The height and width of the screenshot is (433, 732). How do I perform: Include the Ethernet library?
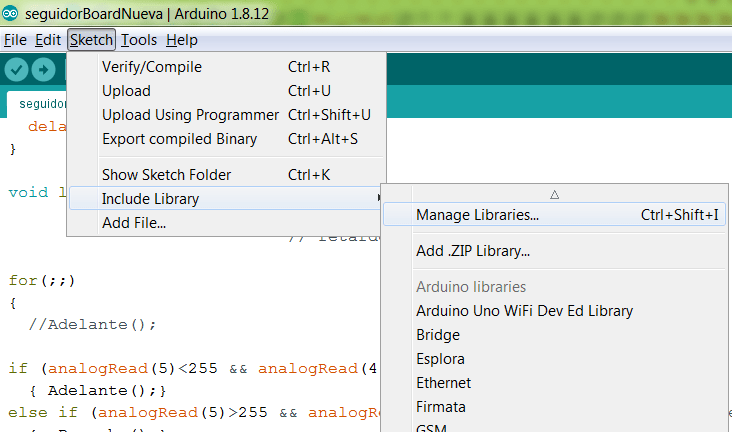(x=554, y=383)
